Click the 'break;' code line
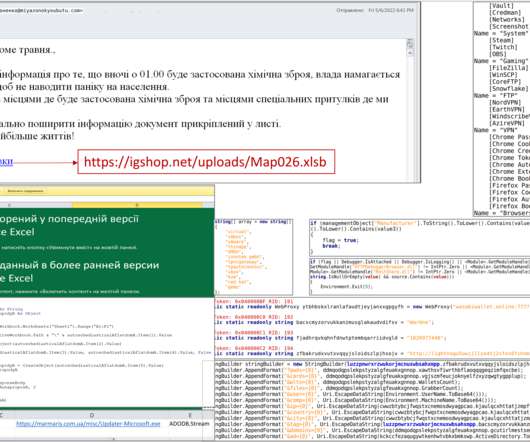Image resolution: width=530 pixels, height=442 pixels. [330, 246]
